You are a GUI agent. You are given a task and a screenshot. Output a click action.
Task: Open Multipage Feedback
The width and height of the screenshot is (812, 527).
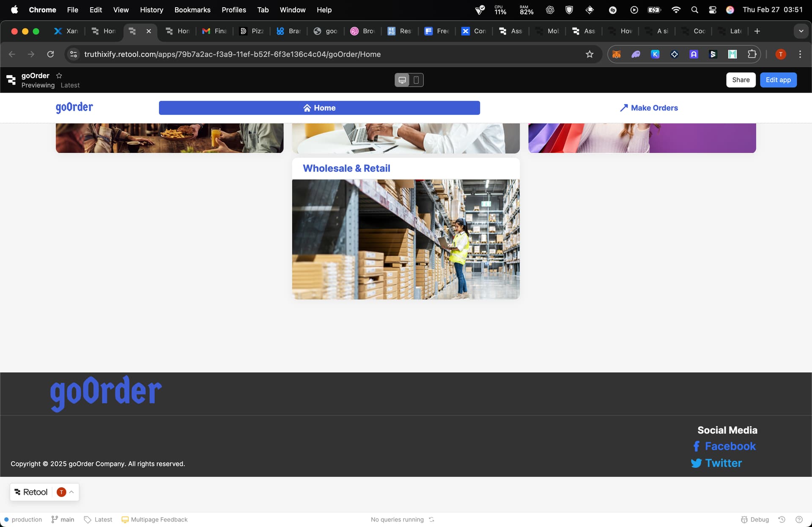[x=154, y=519]
